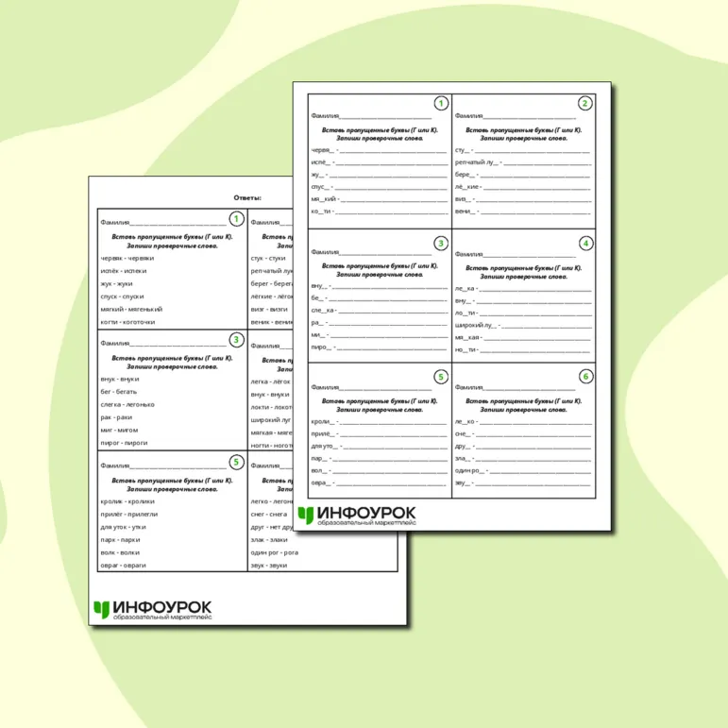The width and height of the screenshot is (728, 728).
Task: Select the answer 'для уток - утки'
Action: point(123,527)
